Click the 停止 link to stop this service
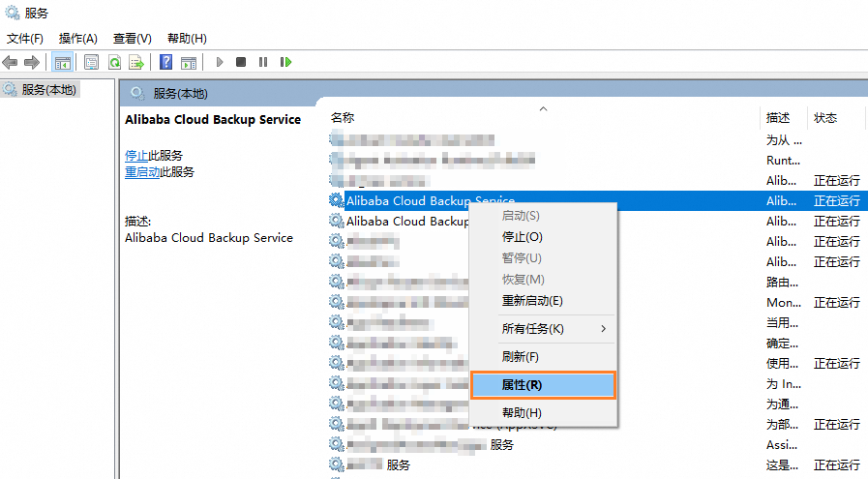Image resolution: width=868 pixels, height=479 pixels. [136, 156]
